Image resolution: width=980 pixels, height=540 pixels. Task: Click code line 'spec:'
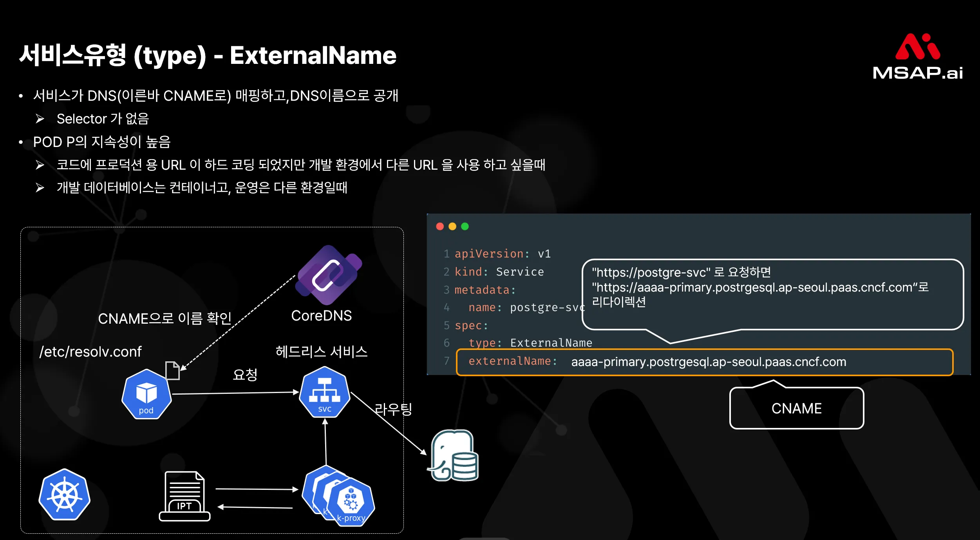472,326
